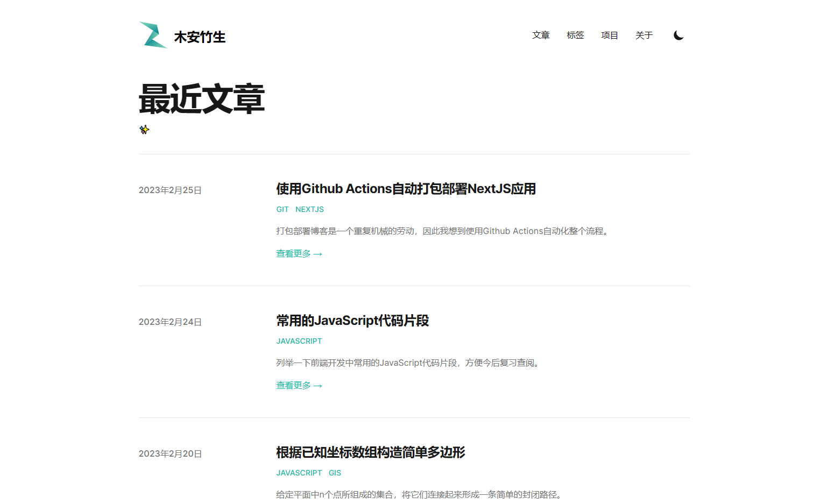Open the 常用的JavaScript代码片段 article
The width and height of the screenshot is (828, 504).
point(352,321)
